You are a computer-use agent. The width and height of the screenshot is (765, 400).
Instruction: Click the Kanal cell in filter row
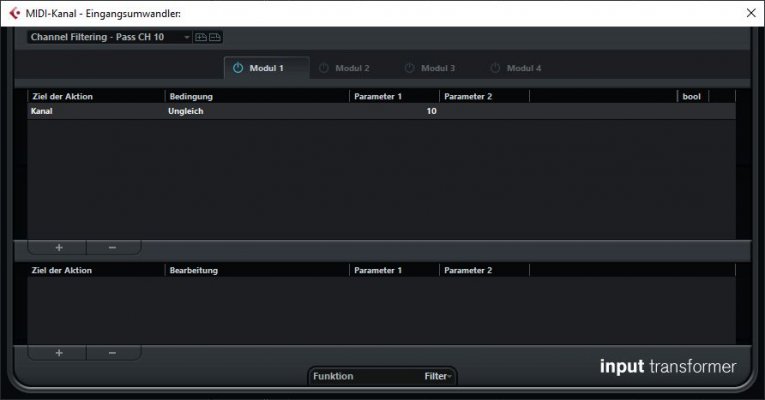tap(96, 111)
